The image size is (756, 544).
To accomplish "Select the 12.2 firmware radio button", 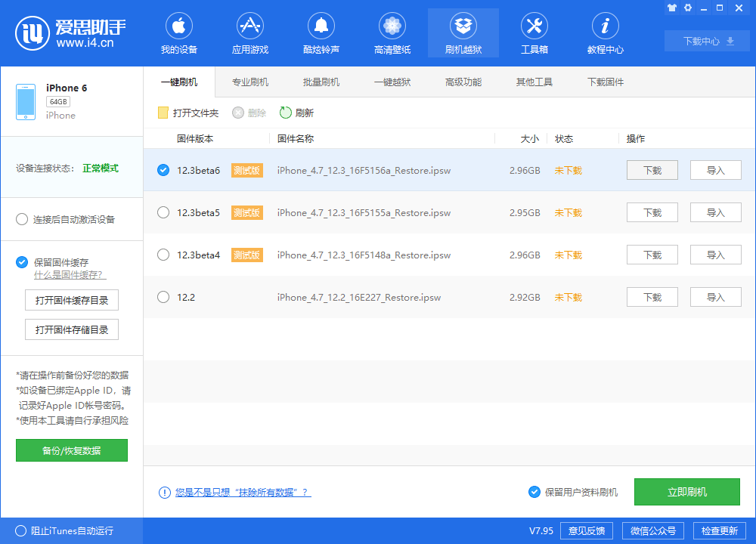I will tap(163, 297).
